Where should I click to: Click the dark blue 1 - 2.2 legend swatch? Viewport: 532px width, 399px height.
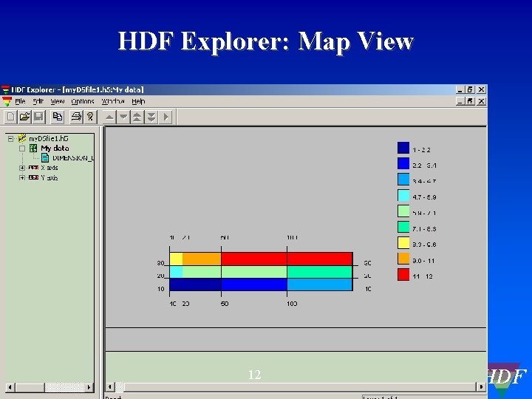pyautogui.click(x=403, y=148)
